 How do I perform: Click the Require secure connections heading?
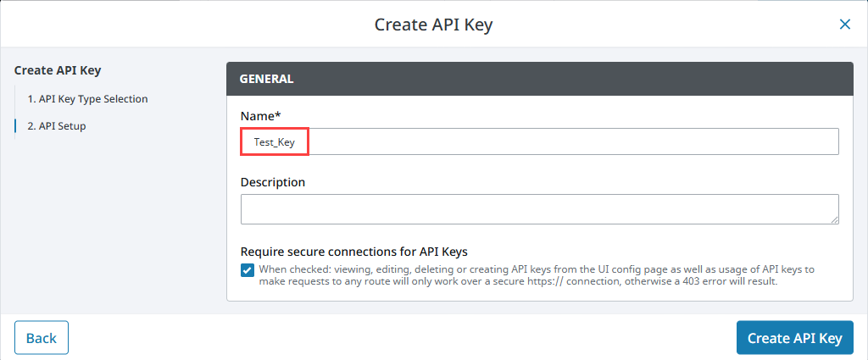point(354,252)
